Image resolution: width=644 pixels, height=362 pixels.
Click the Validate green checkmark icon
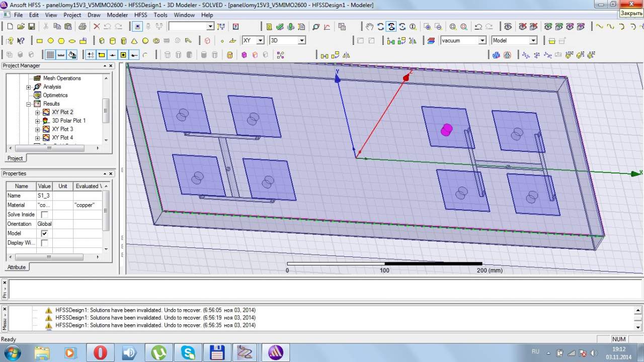point(280,27)
